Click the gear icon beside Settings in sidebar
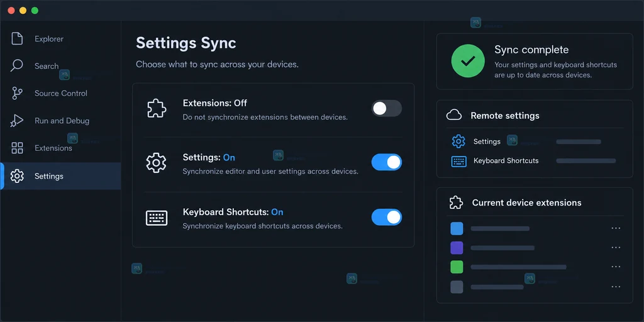Screen dimensions: 644x322 17,176
